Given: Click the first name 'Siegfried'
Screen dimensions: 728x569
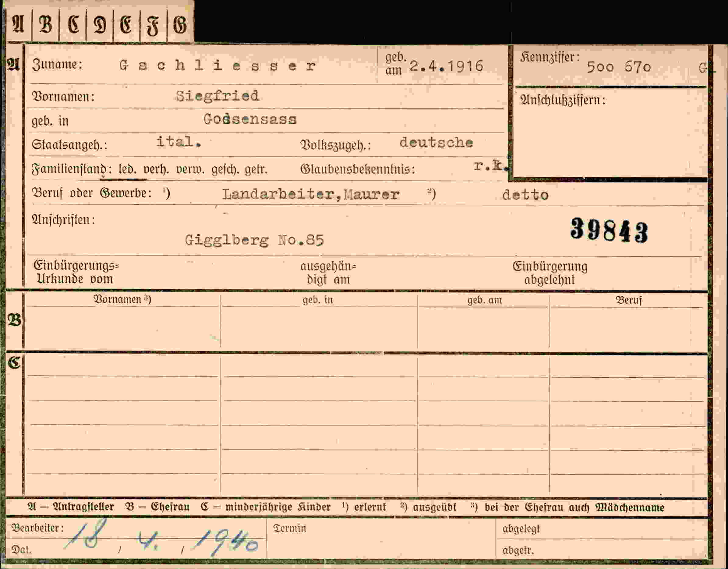Looking at the screenshot, I should click(x=217, y=96).
